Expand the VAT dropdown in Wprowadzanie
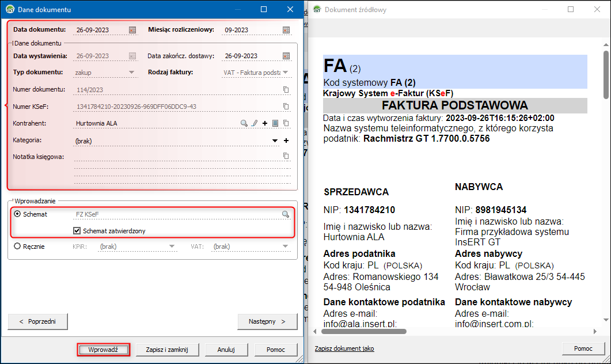 (285, 247)
